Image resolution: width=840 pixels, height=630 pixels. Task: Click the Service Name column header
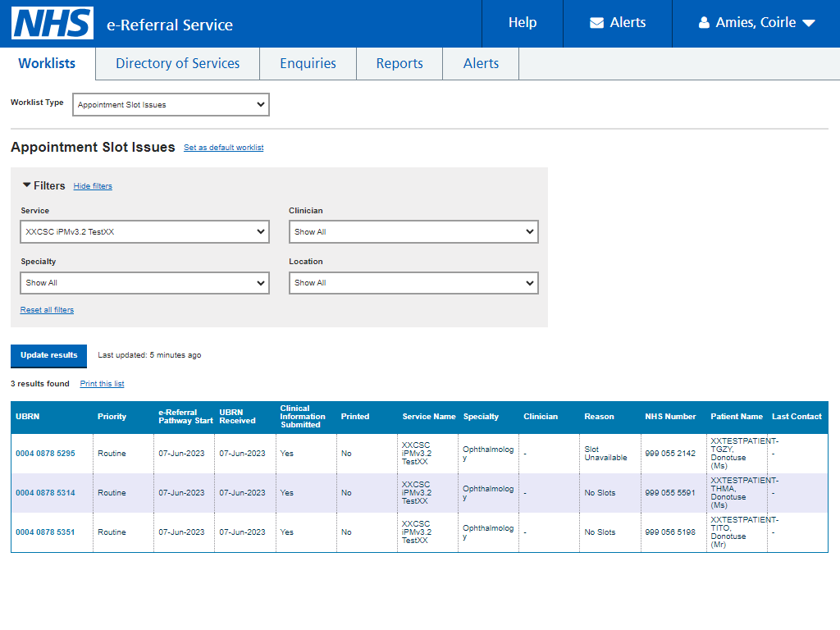coord(429,417)
